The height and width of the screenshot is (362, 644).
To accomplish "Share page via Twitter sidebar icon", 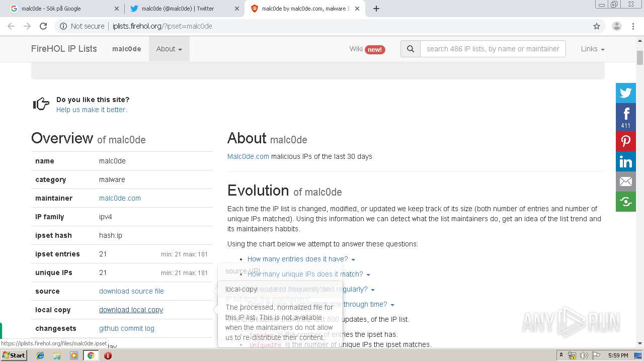I will [626, 93].
